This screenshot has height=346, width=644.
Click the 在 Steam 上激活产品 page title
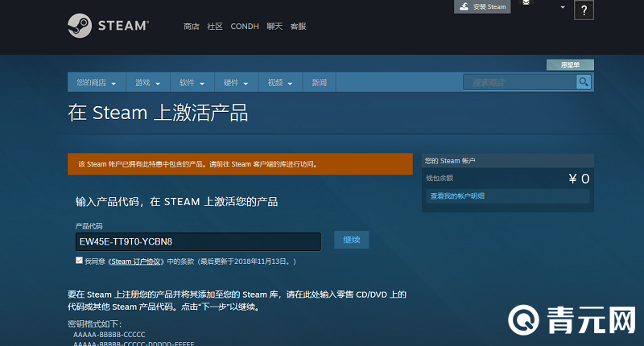pyautogui.click(x=158, y=113)
